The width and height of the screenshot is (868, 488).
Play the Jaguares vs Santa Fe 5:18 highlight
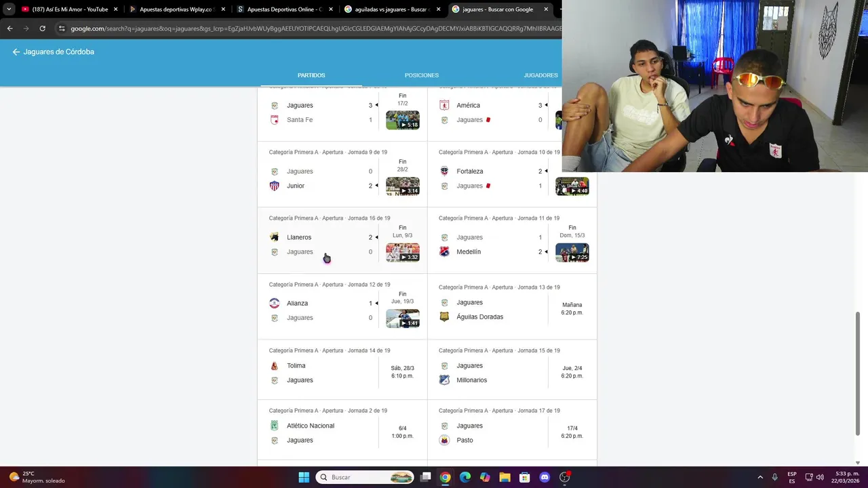tap(403, 120)
